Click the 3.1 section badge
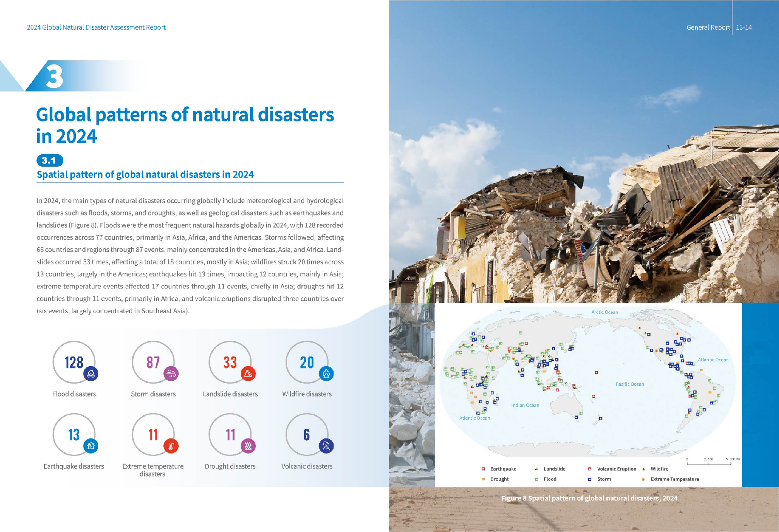Image resolution: width=779 pixels, height=532 pixels. click(x=50, y=160)
